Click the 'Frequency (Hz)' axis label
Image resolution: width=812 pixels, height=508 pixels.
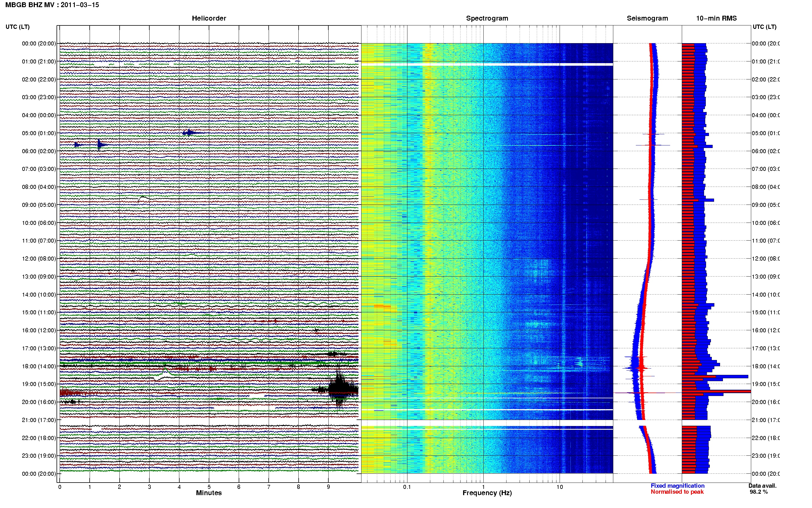coord(487,493)
